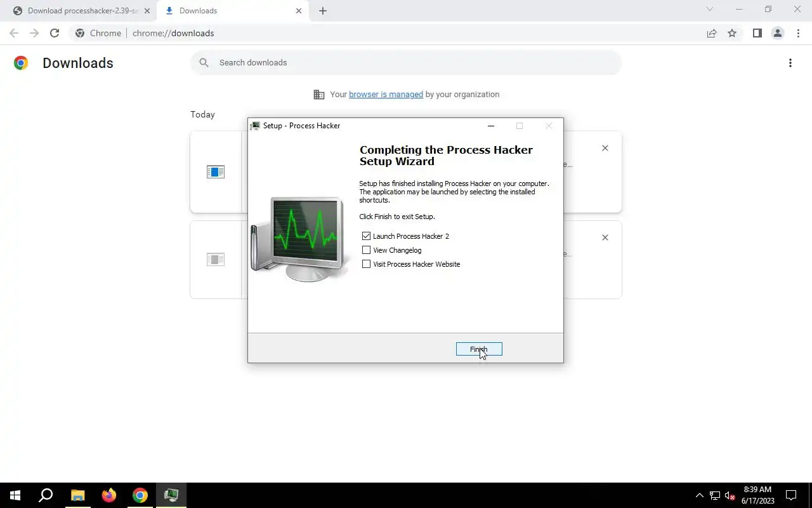Remove second download from list

click(605, 237)
